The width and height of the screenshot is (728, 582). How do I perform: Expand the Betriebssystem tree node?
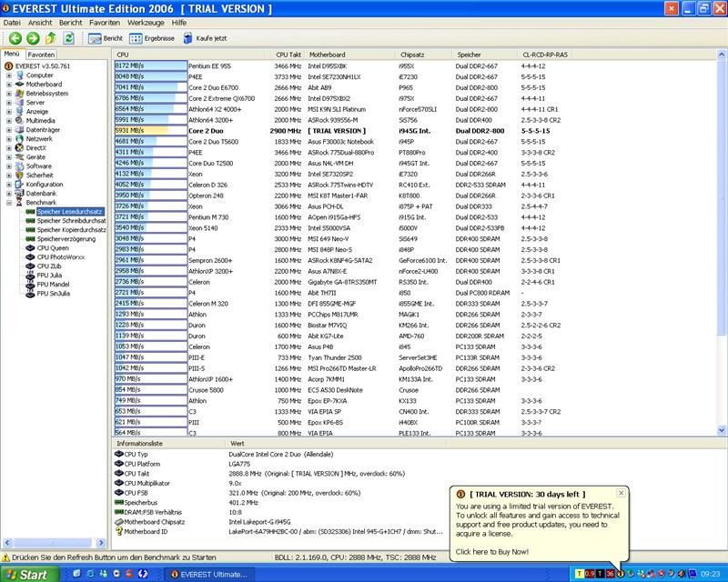coord(9,94)
